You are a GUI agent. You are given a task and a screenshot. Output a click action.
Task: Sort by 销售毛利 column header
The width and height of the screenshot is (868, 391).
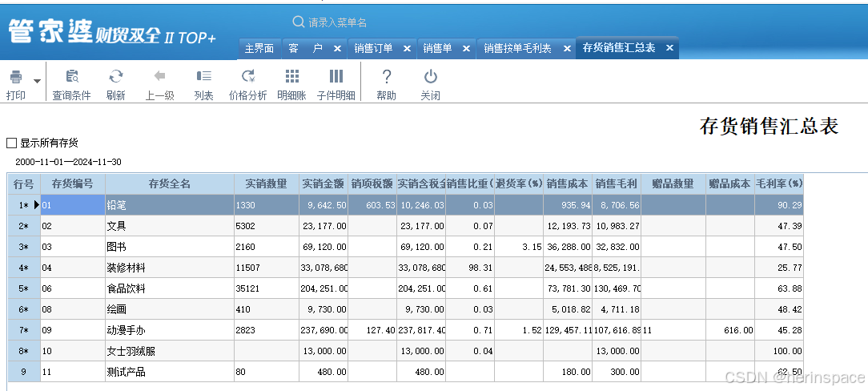616,183
